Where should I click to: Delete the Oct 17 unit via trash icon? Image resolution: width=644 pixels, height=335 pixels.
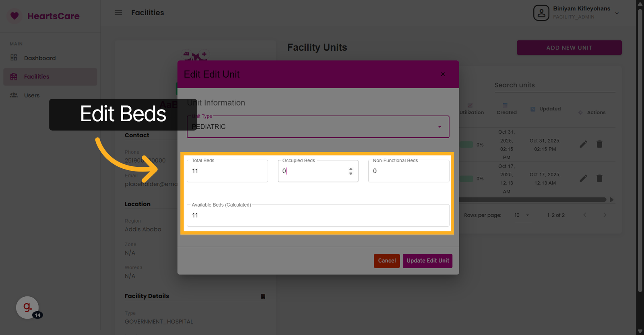click(599, 178)
